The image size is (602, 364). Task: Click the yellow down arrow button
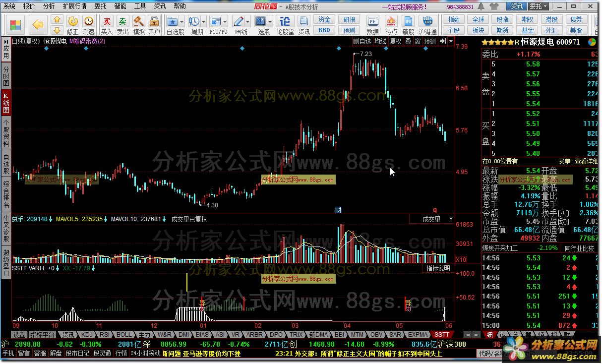coord(57,30)
